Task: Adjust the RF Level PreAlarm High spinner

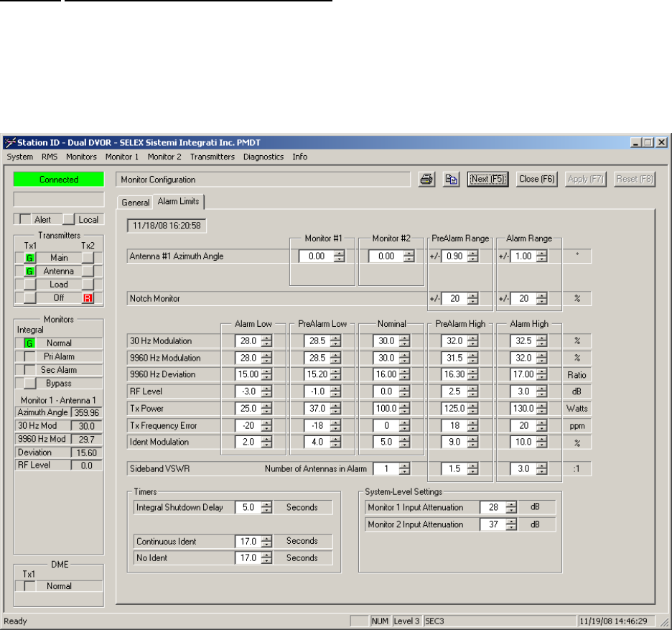Action: click(472, 391)
